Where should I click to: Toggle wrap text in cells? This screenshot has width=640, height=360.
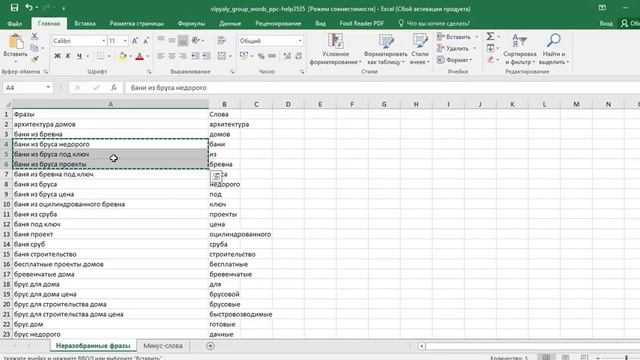222,40
